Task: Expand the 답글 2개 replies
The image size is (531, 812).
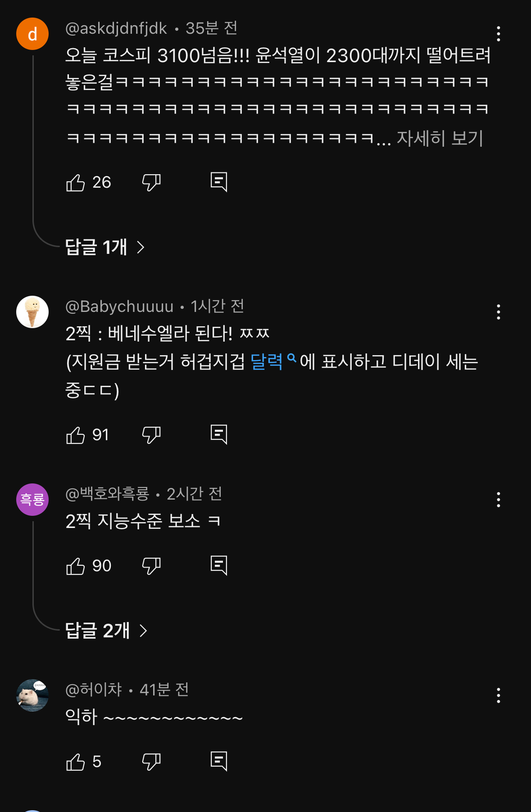Action: pyautogui.click(x=106, y=631)
